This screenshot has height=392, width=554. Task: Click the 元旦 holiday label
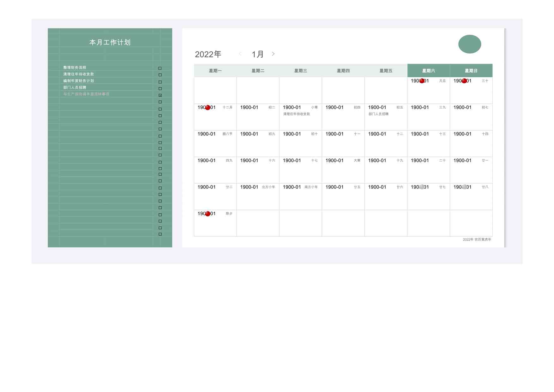[x=442, y=81]
